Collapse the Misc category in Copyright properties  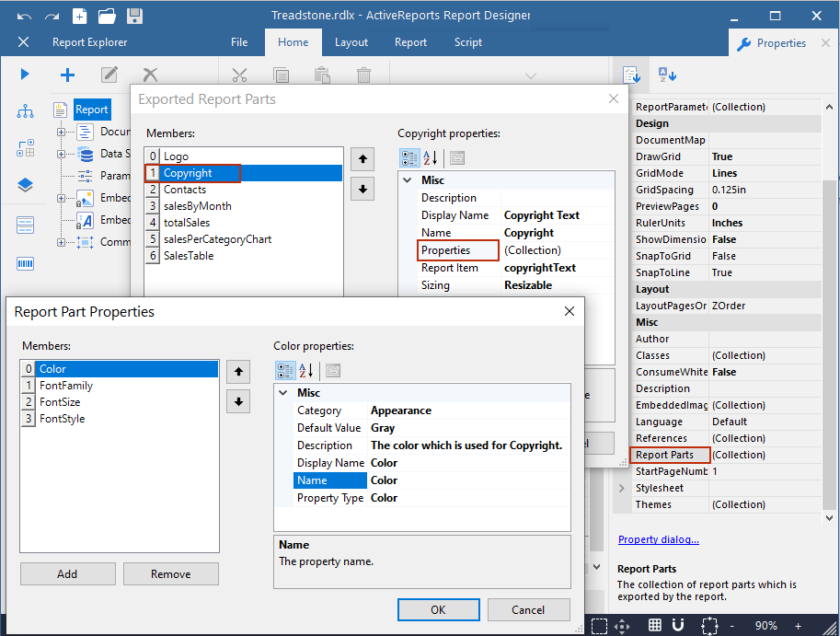click(x=408, y=180)
